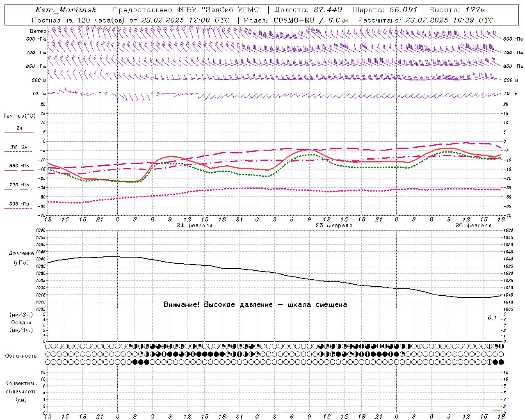Click the 'Облачность' cloud cover label
This screenshot has height=420, width=525.
21,356
